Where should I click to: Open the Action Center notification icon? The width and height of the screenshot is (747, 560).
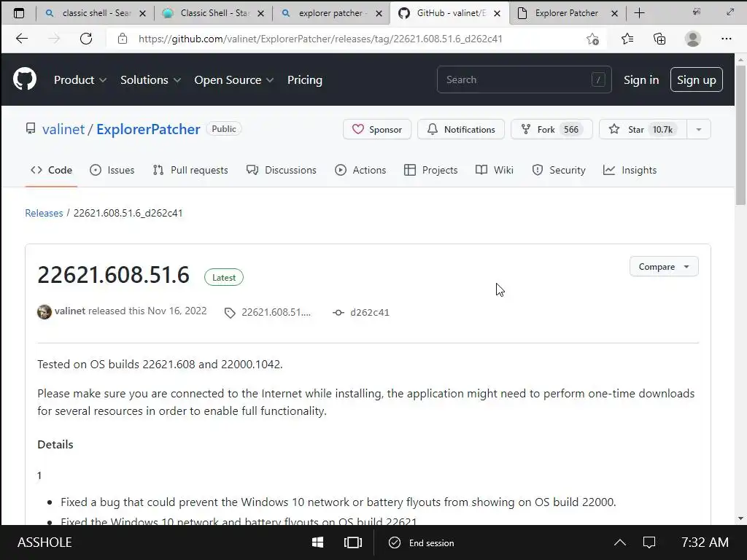[649, 542]
